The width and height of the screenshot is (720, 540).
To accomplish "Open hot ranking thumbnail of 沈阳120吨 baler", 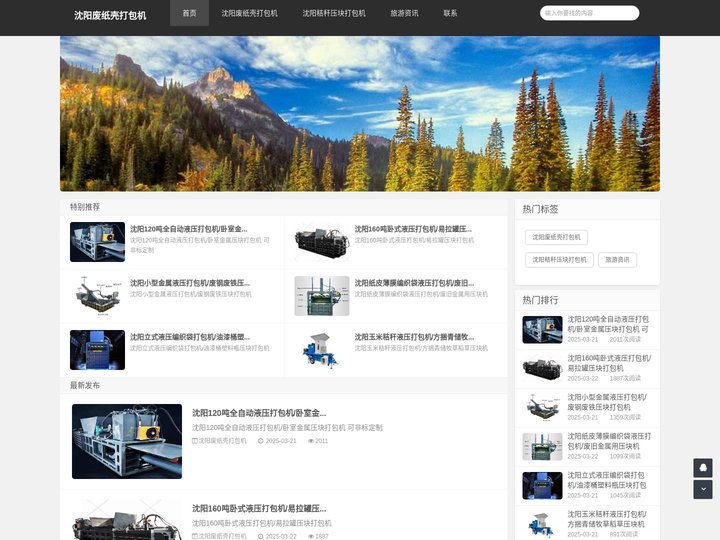I will [542, 330].
